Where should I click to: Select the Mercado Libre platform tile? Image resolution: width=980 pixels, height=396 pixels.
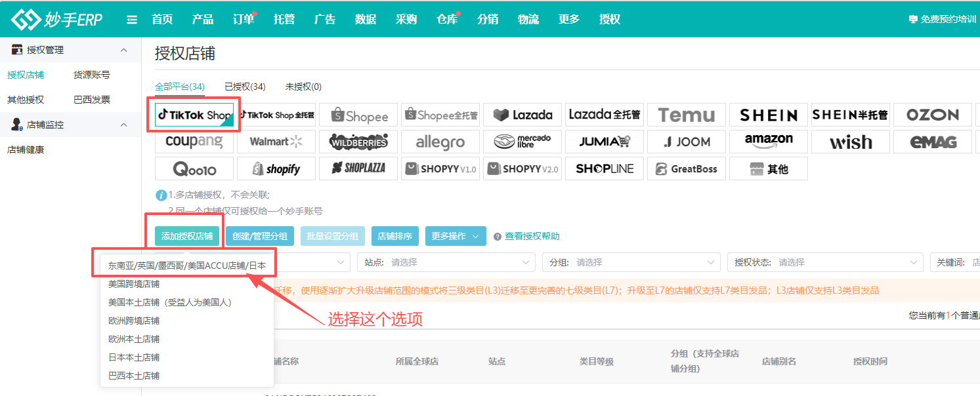coord(522,142)
